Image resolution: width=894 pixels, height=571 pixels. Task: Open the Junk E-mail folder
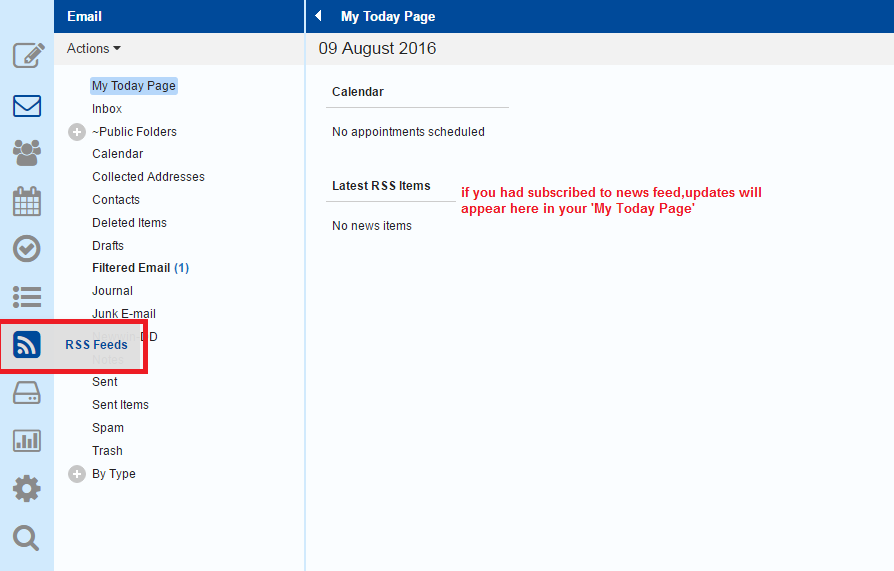click(124, 313)
